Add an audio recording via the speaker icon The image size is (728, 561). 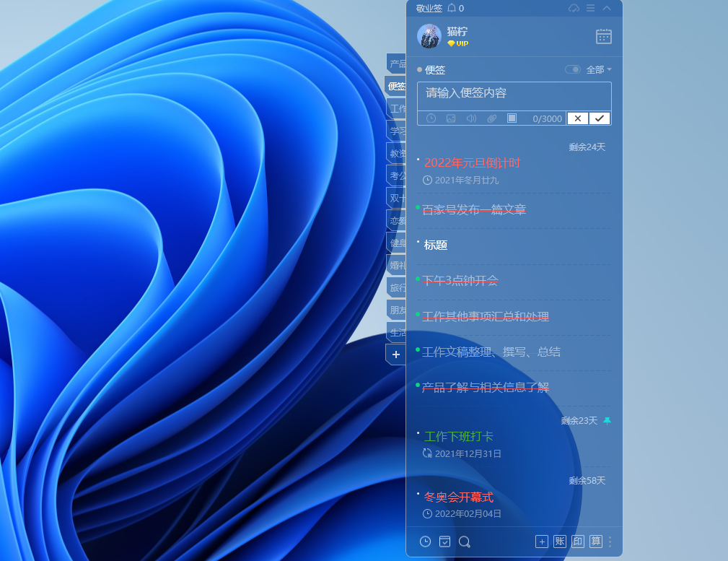pos(471,118)
